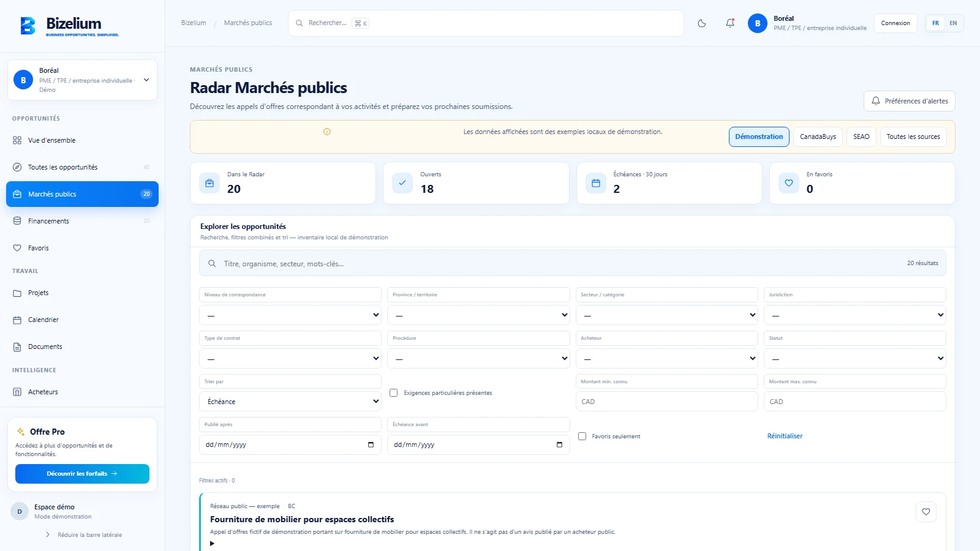
Task: Click Bizelium breadcrumb link
Action: 194,23
